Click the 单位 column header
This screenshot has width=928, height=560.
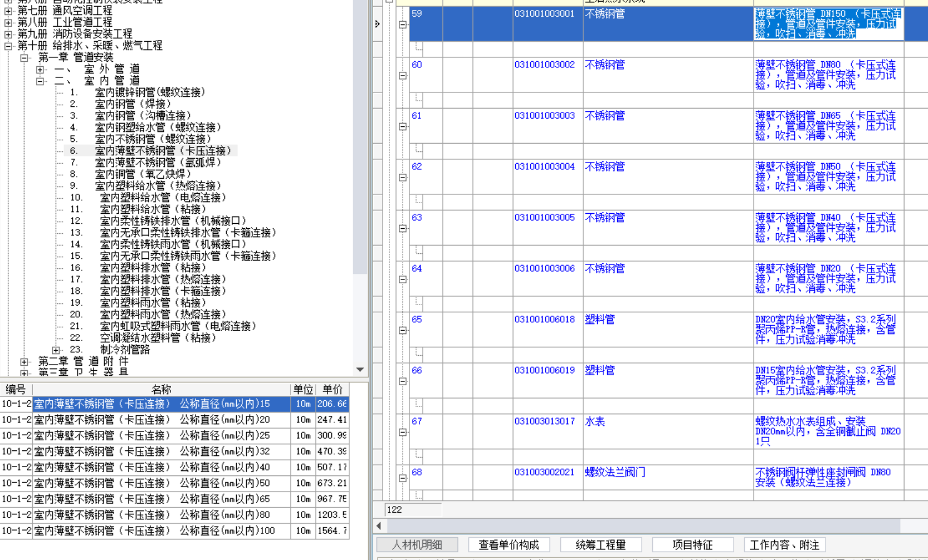coord(303,389)
